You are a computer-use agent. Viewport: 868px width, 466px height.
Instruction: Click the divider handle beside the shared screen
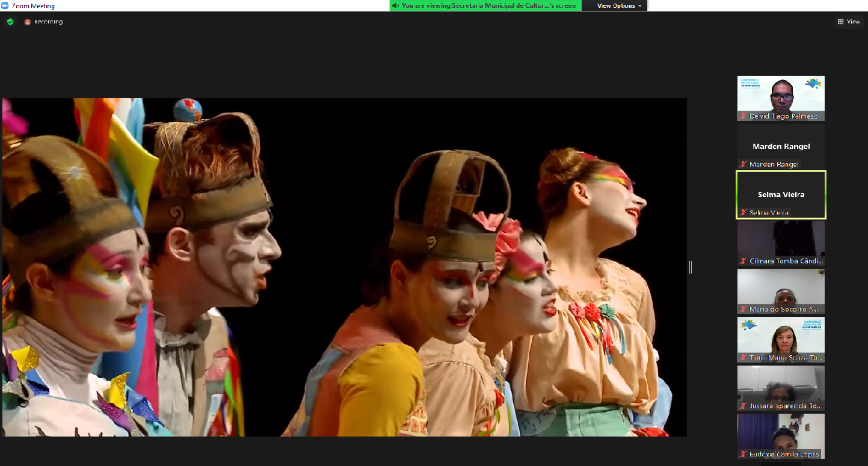coord(691,267)
